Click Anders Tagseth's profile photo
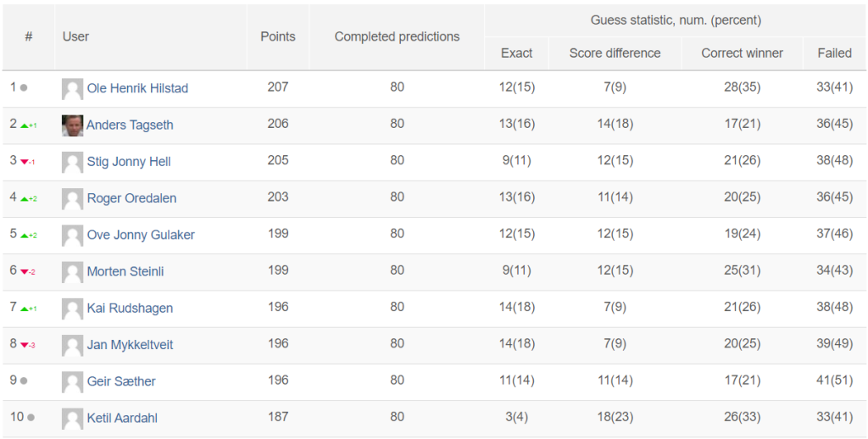 coord(73,125)
